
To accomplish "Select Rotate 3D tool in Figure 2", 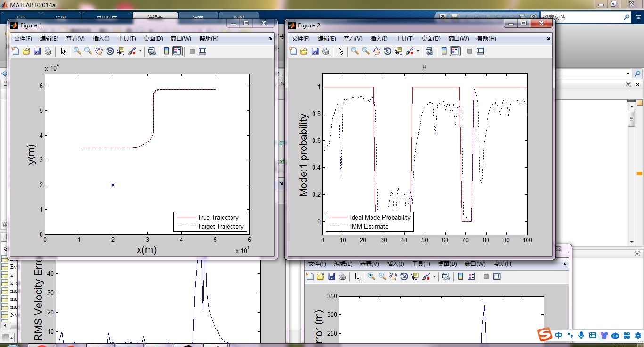I will click(x=388, y=51).
